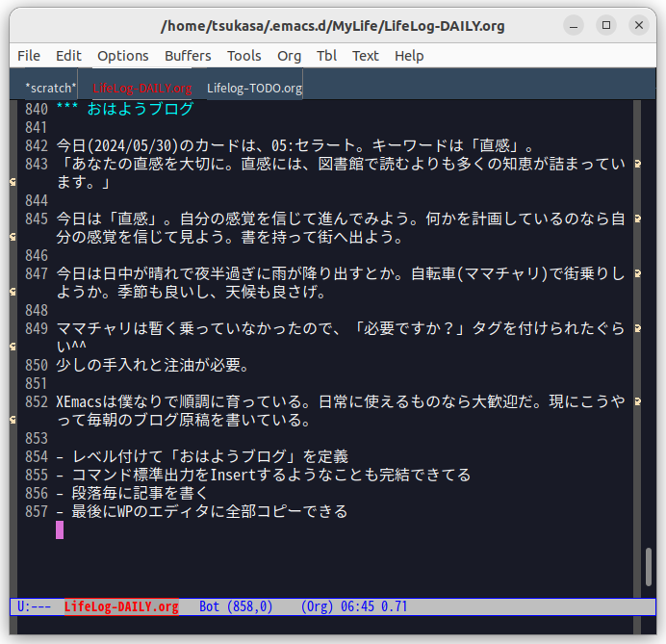Click the U:--- status in the mode line
This screenshot has width=666, height=644.
[34, 606]
